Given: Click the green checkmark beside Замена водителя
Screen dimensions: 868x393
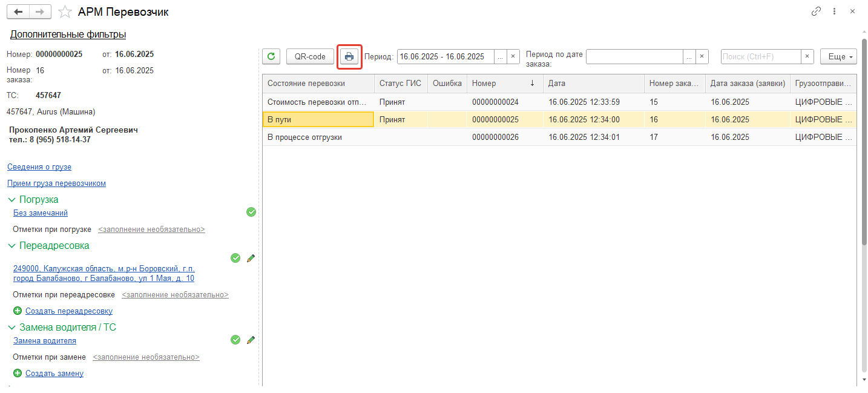Looking at the screenshot, I should (x=235, y=340).
